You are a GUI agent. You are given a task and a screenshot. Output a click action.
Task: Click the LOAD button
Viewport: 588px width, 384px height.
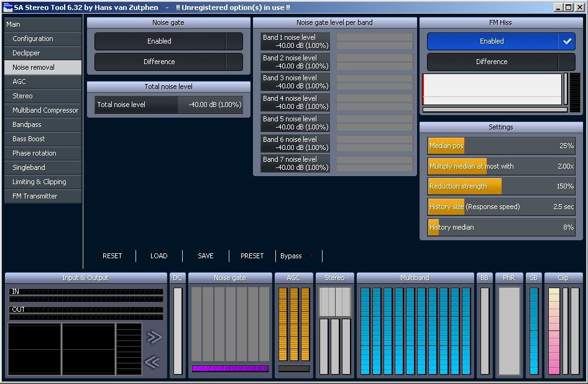pos(159,256)
